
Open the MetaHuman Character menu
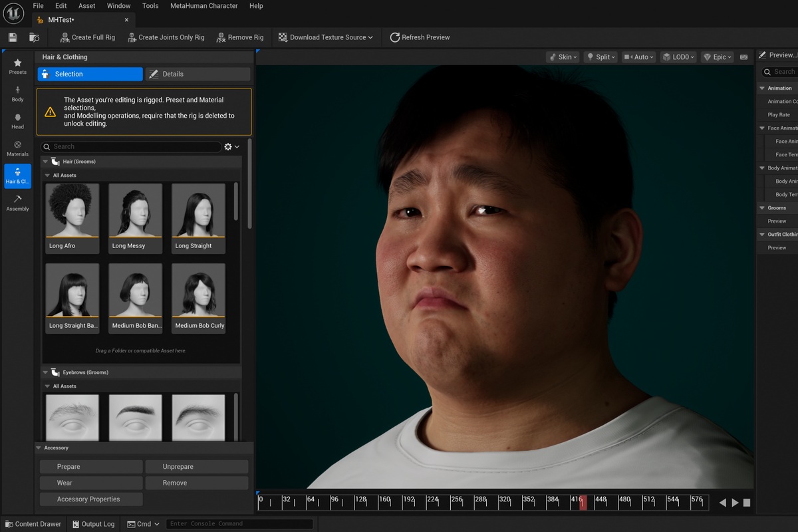204,5
